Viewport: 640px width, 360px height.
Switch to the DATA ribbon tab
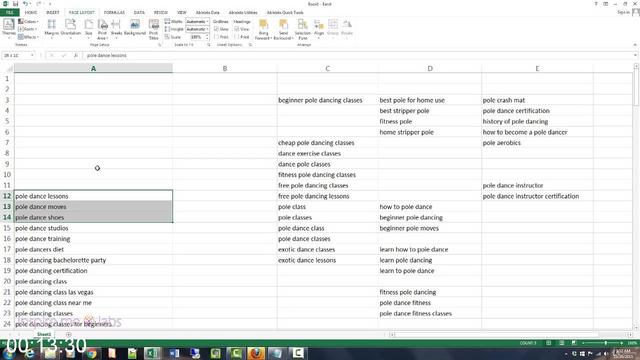pyautogui.click(x=139, y=13)
